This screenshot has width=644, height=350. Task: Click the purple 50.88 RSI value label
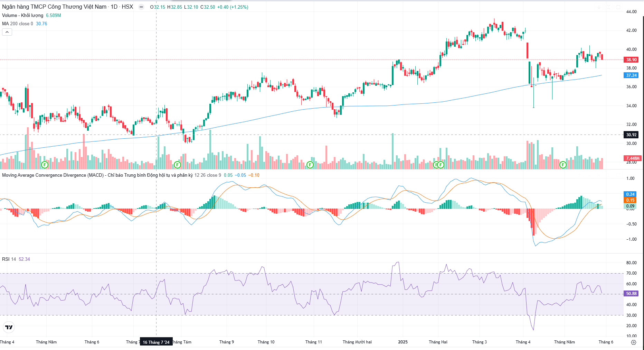[631, 294]
